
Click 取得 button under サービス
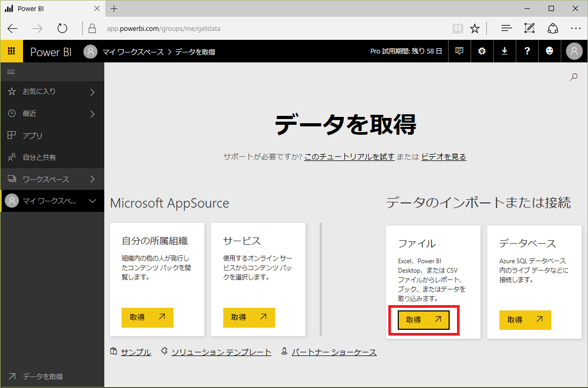pyautogui.click(x=249, y=317)
